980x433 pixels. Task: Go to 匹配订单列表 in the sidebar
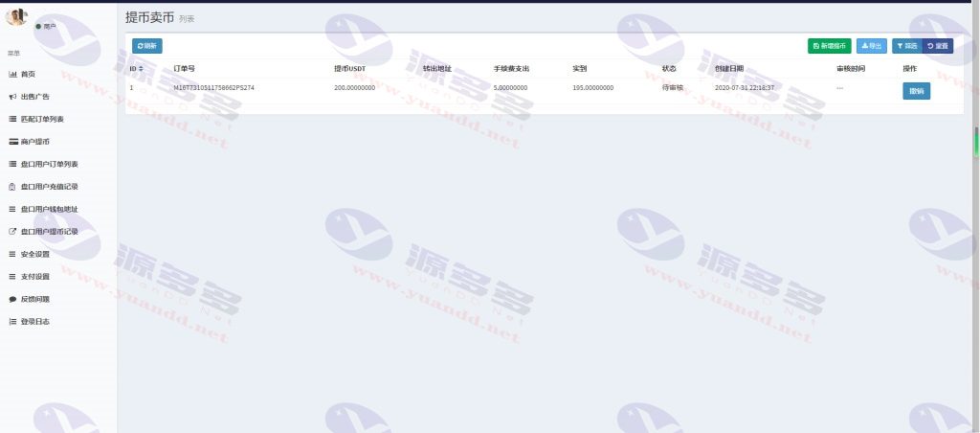tap(36, 119)
